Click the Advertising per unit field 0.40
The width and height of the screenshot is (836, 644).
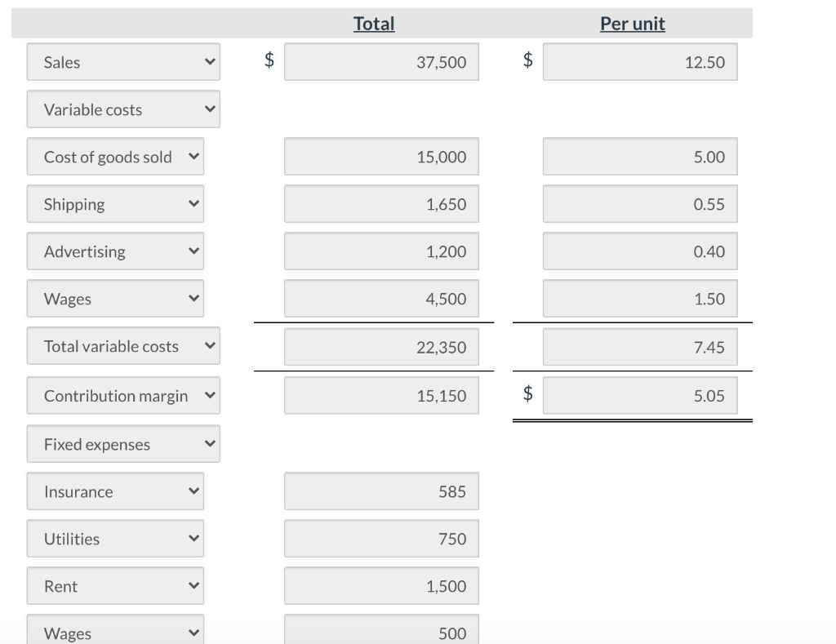[x=639, y=251]
